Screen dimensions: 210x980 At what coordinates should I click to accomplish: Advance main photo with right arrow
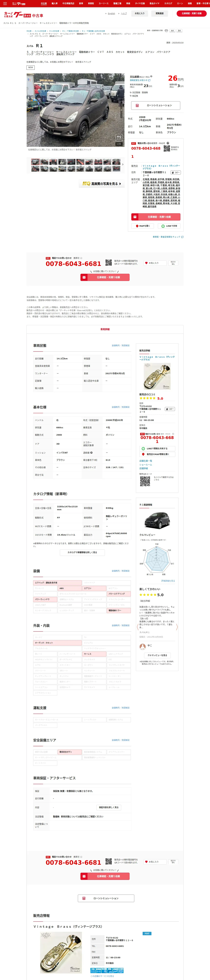pos(121,110)
